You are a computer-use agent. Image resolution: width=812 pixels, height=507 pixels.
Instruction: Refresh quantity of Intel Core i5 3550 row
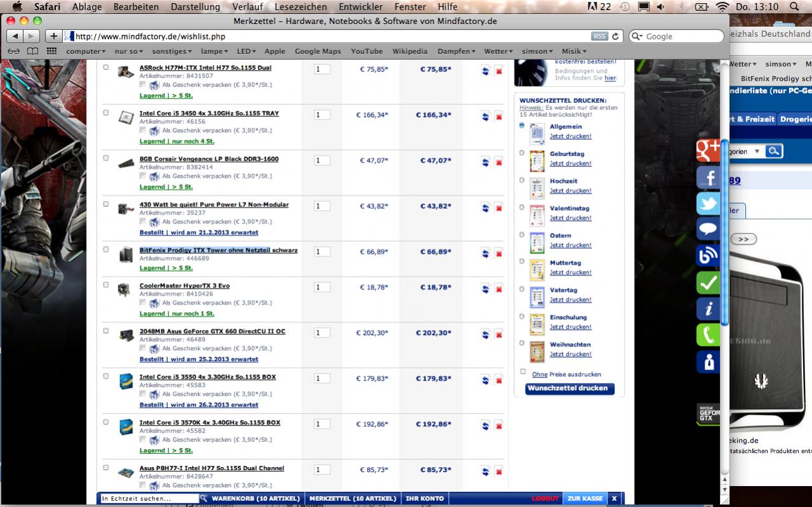pyautogui.click(x=485, y=380)
